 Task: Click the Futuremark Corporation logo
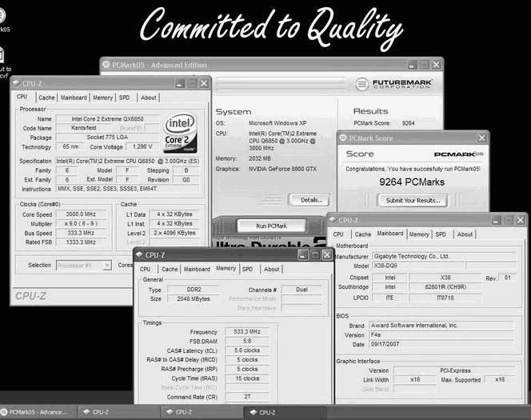pyautogui.click(x=393, y=84)
